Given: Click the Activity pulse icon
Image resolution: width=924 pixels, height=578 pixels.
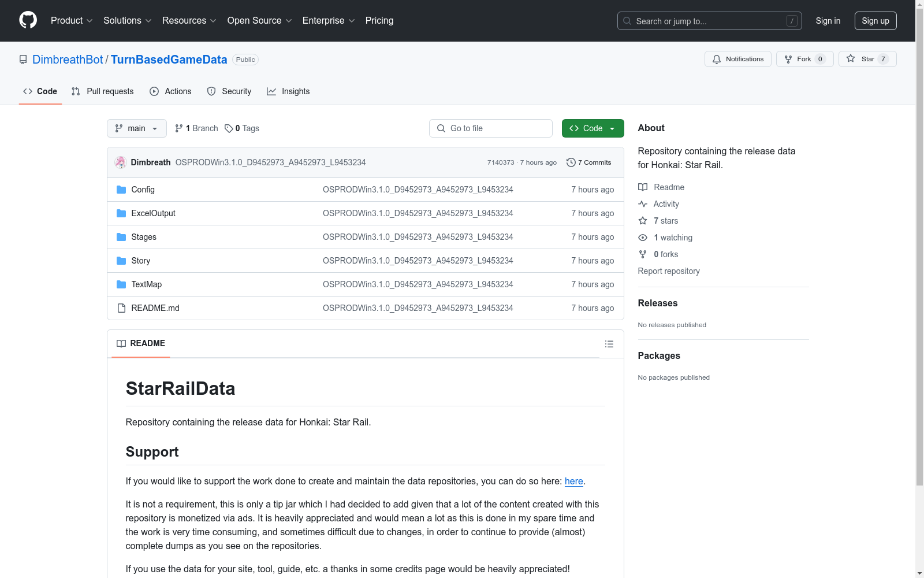Looking at the screenshot, I should (x=643, y=204).
